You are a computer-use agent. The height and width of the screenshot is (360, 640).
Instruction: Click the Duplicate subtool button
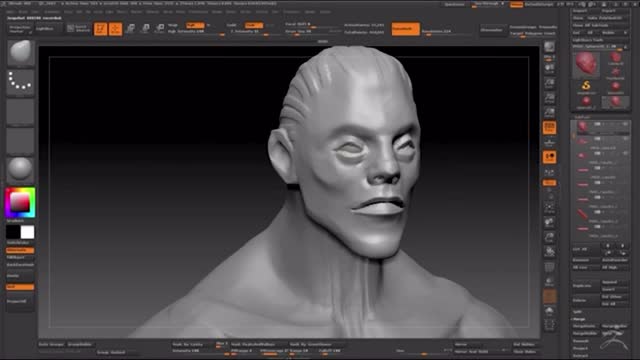(586, 286)
